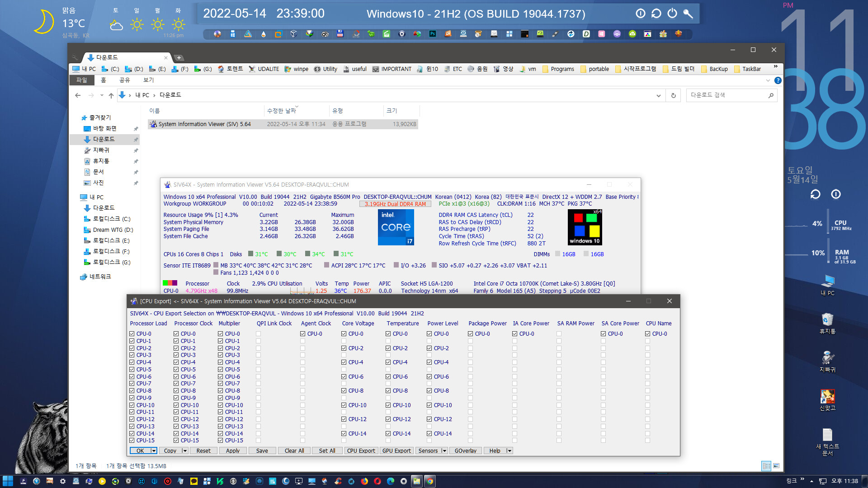Click the Windows 10 colored logo in SIV
Image resolution: width=868 pixels, height=488 pixels.
pyautogui.click(x=585, y=227)
